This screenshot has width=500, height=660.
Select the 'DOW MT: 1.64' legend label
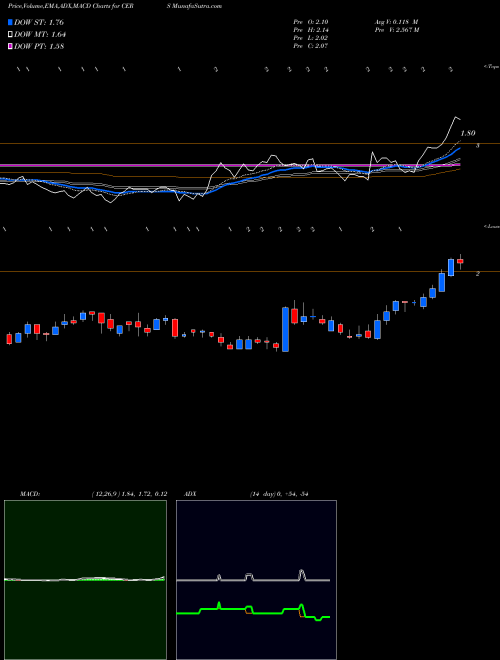click(x=40, y=35)
